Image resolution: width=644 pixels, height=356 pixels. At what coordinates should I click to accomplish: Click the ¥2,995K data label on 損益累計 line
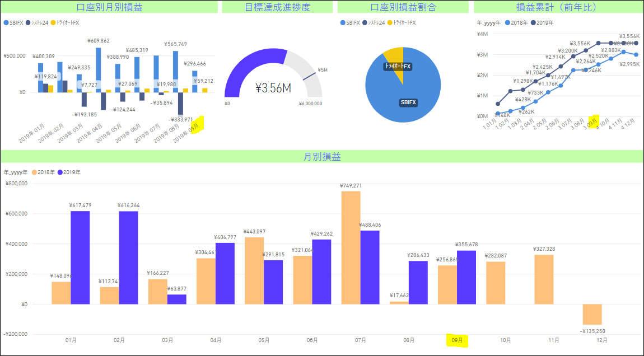629,64
